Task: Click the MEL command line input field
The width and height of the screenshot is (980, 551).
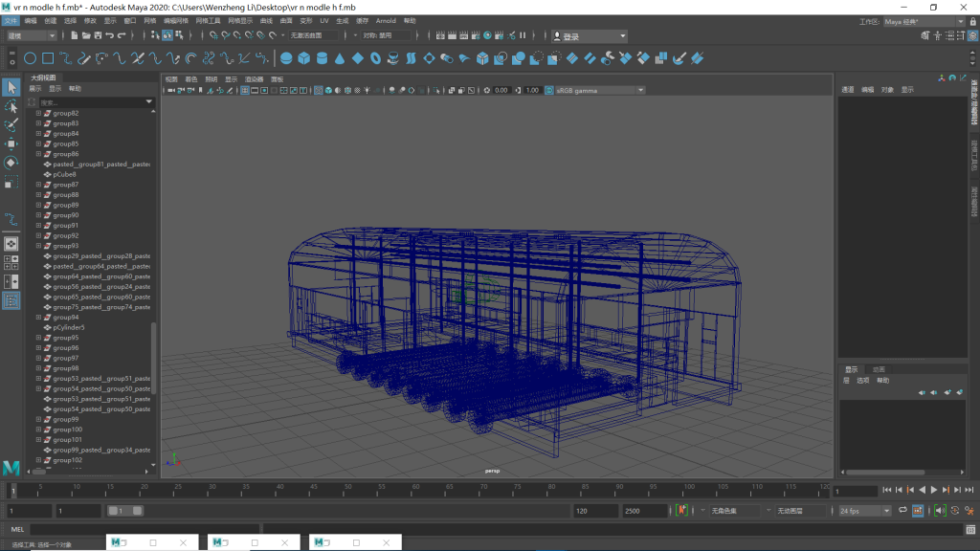Action: point(144,530)
